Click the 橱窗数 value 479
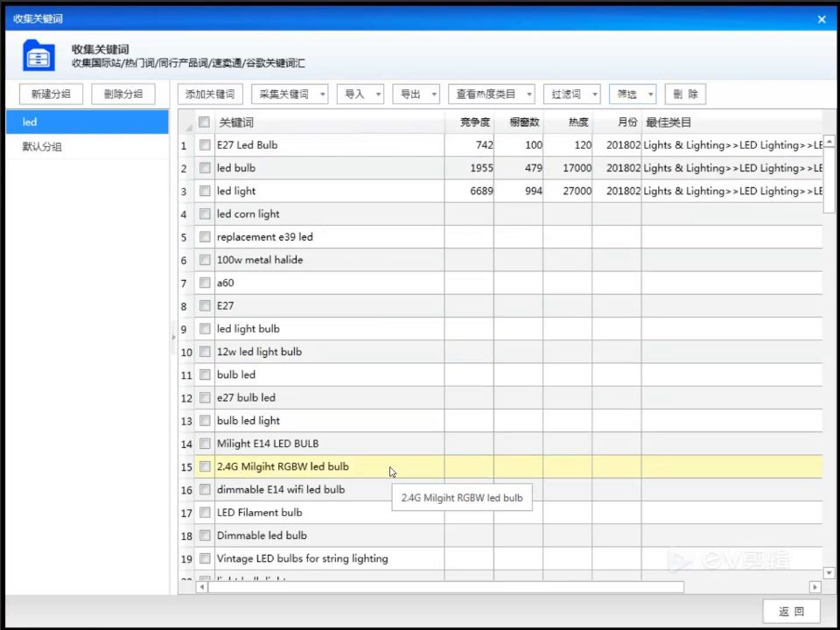Screen dimensions: 840x630 click(x=533, y=168)
